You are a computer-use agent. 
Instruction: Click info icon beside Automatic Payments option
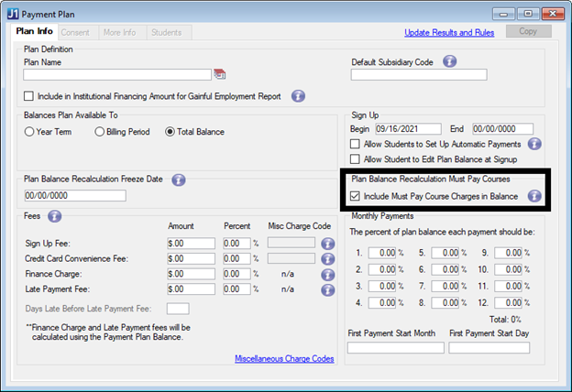[x=535, y=144]
